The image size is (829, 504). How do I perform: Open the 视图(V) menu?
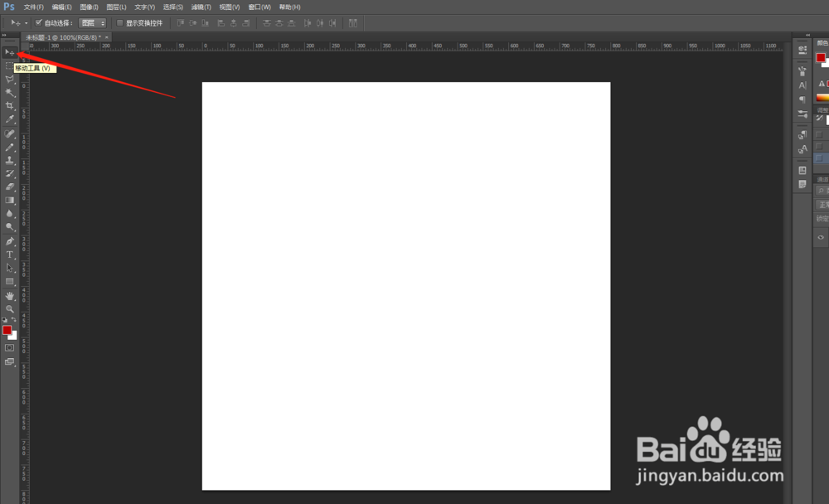point(230,7)
